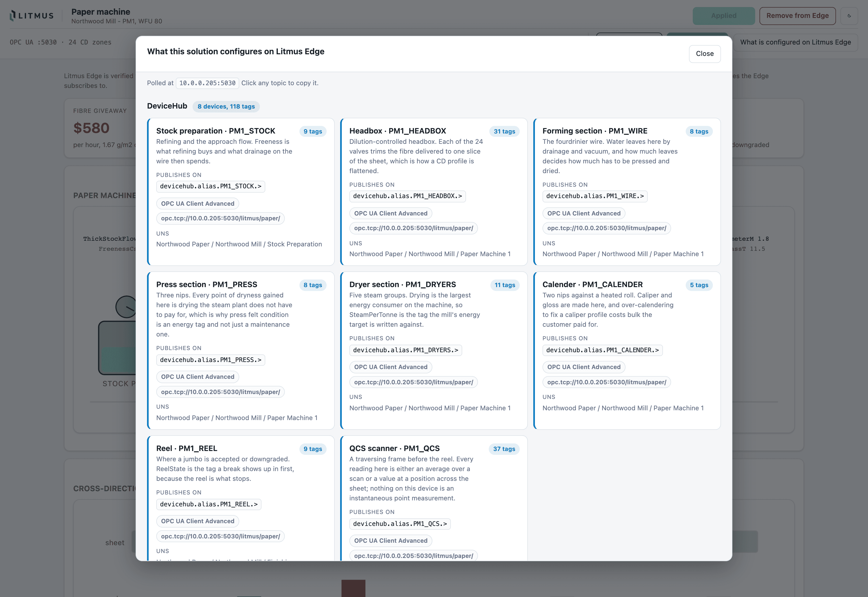Select the Forming section · PM1_WIRE title
The image size is (868, 597).
[595, 131]
